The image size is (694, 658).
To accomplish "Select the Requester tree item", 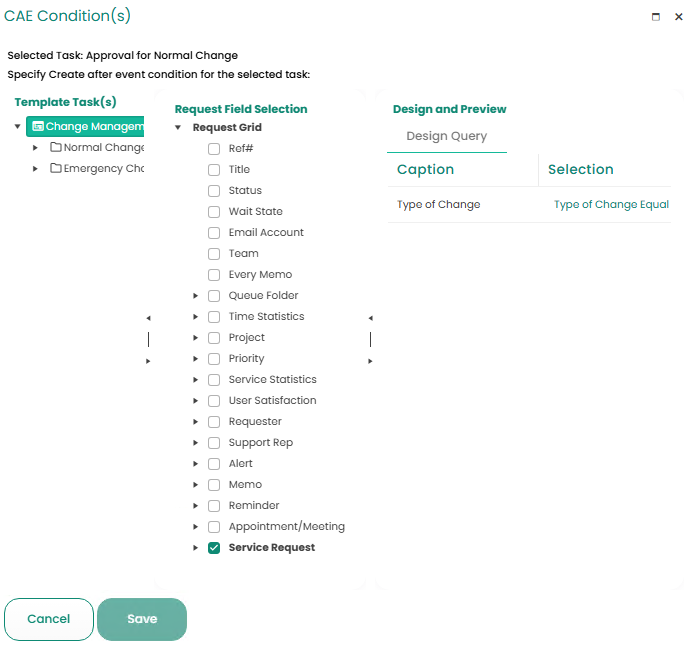I will [x=255, y=422].
